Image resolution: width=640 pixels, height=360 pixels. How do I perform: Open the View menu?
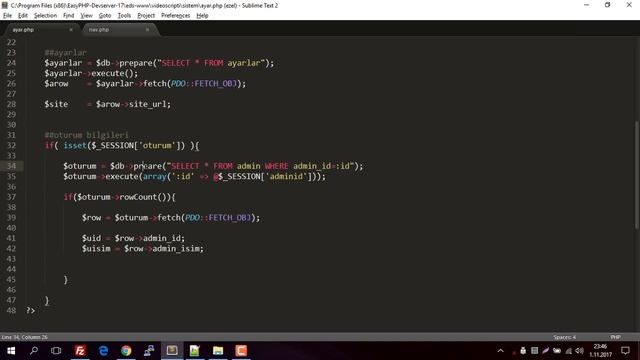coord(86,16)
